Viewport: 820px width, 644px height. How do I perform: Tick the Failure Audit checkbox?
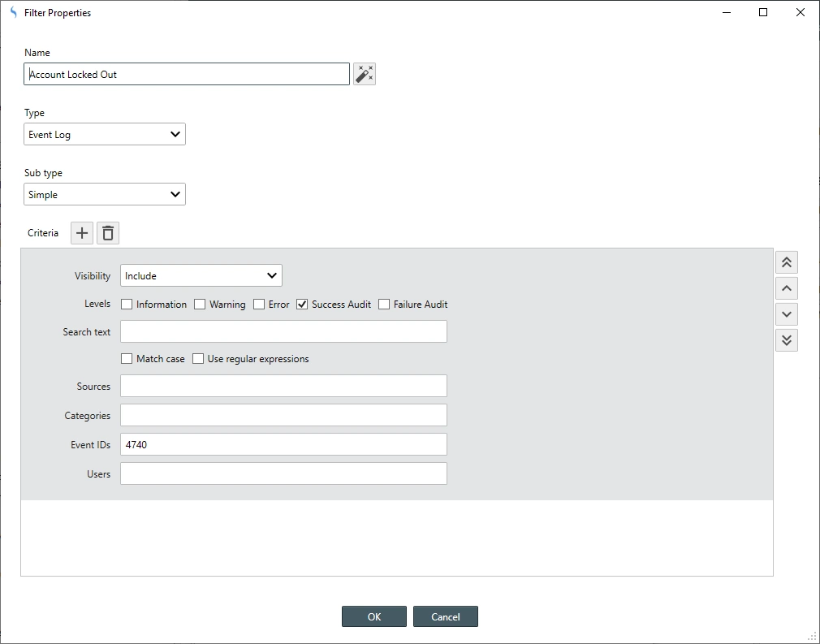384,305
